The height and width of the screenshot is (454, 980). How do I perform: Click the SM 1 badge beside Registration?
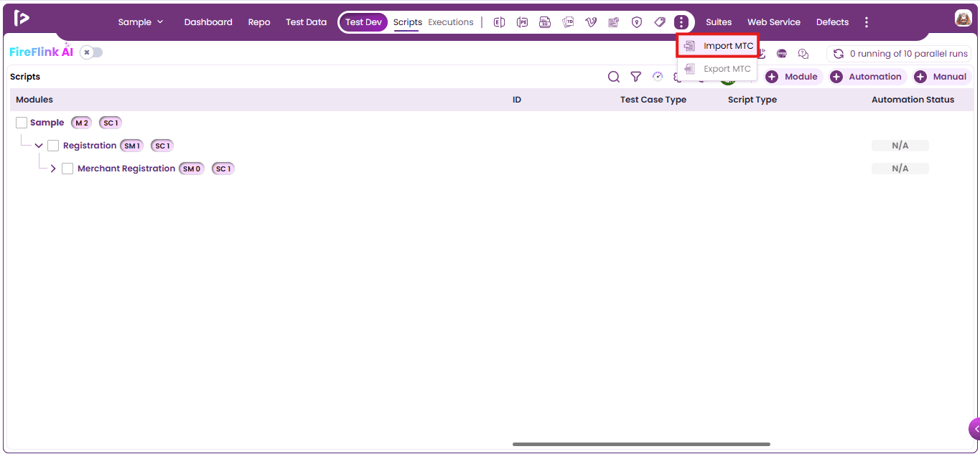pos(132,146)
